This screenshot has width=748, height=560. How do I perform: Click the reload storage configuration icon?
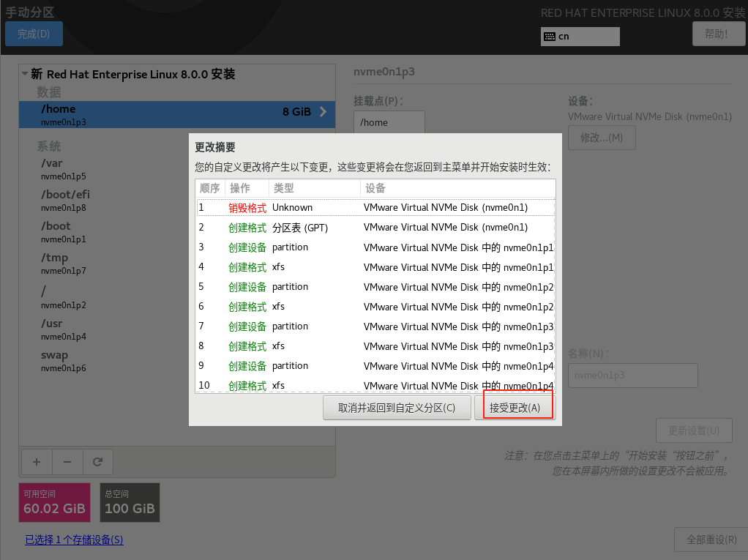(98, 462)
